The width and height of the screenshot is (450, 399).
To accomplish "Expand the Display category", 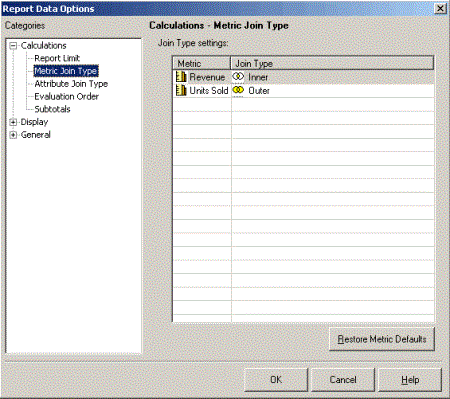I will click(x=13, y=122).
